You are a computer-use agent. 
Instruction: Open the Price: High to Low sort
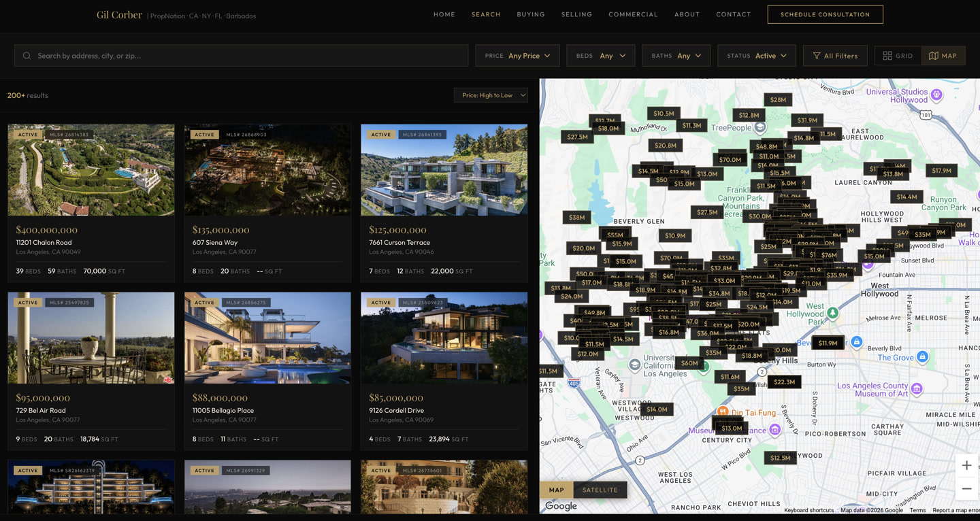coord(491,95)
